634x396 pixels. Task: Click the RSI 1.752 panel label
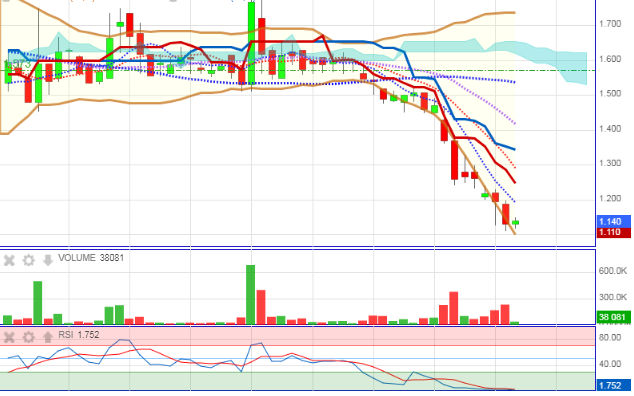pyautogui.click(x=79, y=335)
